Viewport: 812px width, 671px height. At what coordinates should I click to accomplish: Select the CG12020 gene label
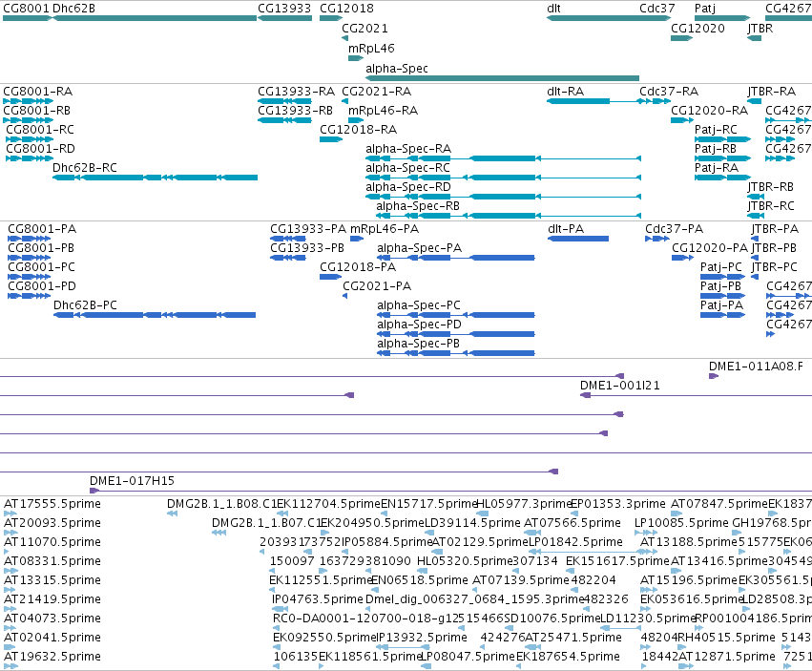[x=697, y=28]
